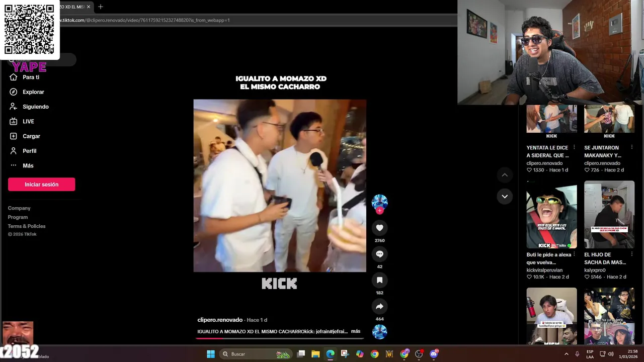644x362 pixels.
Task: Open Discord from the taskbar
Action: pos(434,354)
